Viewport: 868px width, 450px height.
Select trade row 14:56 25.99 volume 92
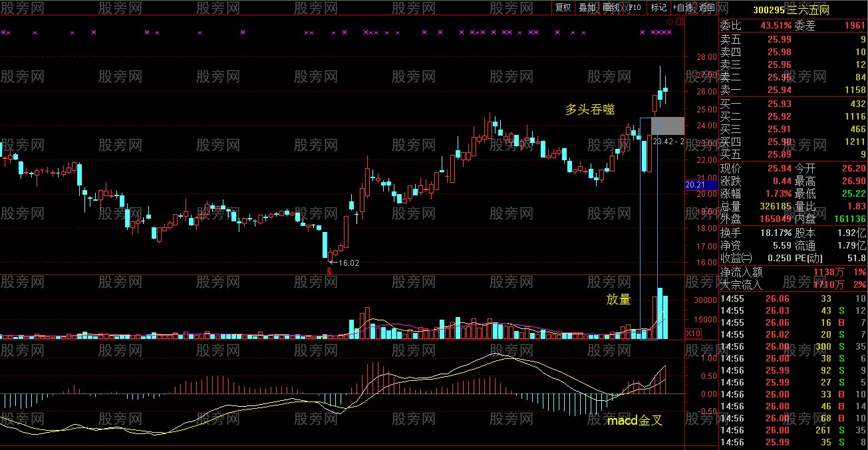tap(793, 370)
